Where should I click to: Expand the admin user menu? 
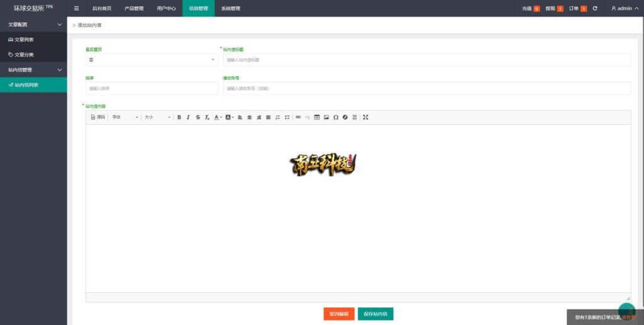coord(625,8)
